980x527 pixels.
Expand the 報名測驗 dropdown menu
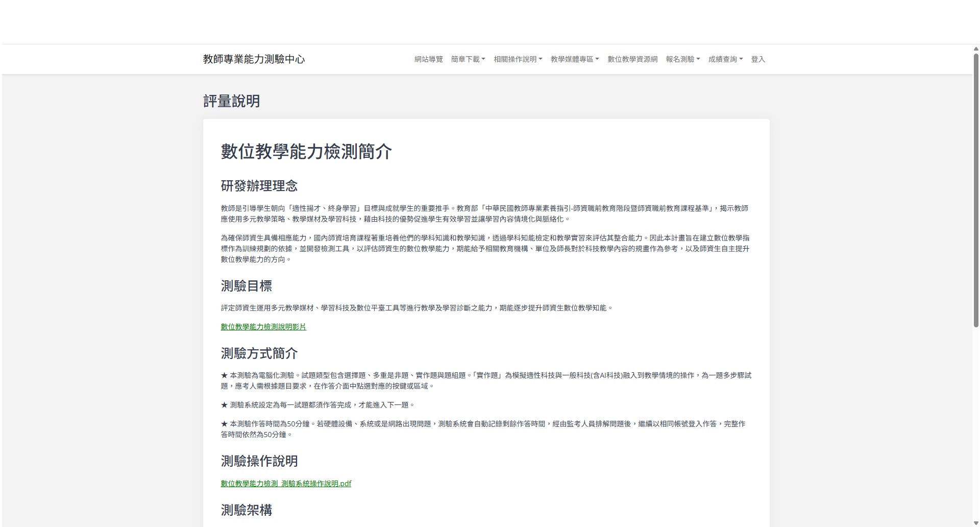coord(682,59)
